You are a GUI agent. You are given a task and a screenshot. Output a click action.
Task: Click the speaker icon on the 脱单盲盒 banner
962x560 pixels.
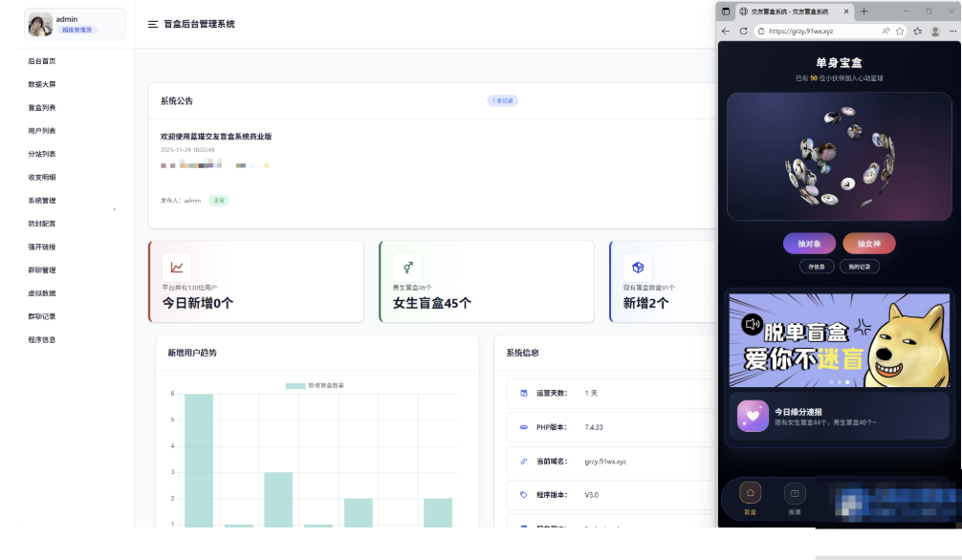coord(753,324)
